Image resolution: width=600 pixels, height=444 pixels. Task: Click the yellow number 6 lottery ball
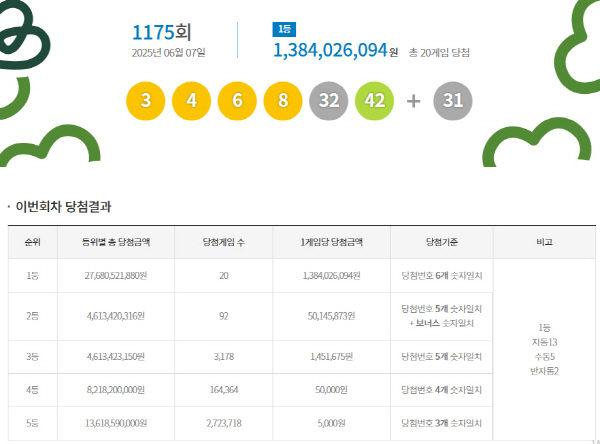[237, 101]
